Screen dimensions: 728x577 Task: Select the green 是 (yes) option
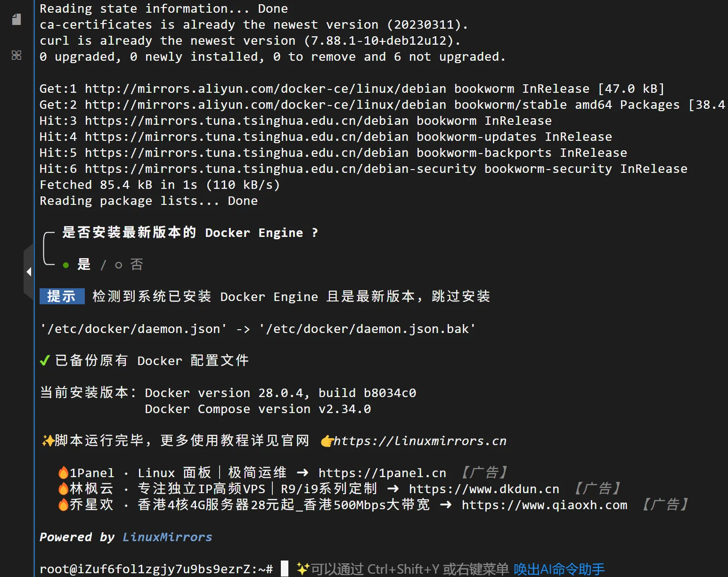pos(83,265)
